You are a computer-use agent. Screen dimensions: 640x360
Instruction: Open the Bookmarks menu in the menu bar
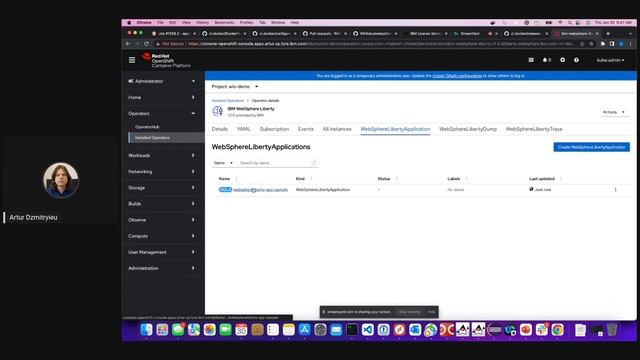(224, 22)
